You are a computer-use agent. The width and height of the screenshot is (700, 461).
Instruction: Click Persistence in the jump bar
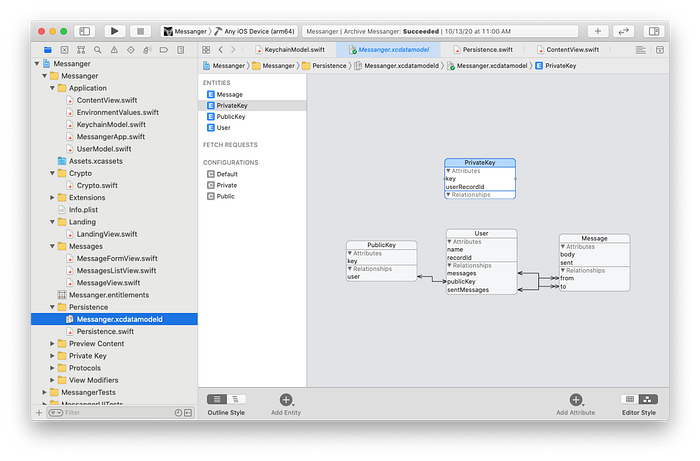[325, 66]
